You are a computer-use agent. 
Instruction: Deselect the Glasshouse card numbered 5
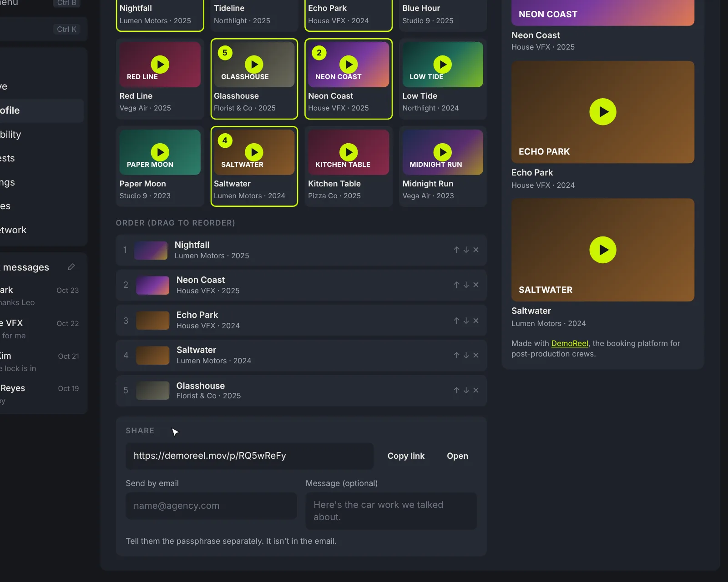point(254,79)
